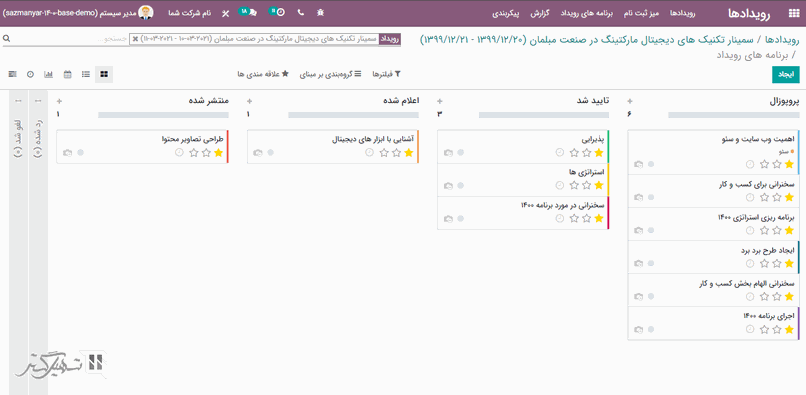The height and width of the screenshot is (395, 806).
Task: Switch to the last view icon next to the clock
Action: (12, 75)
